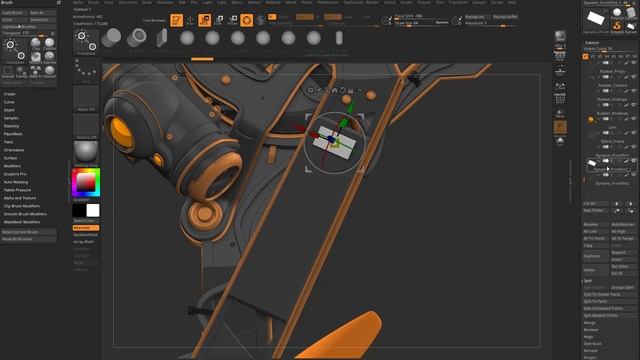Open the Transpose brush selector on shelf

(86, 42)
